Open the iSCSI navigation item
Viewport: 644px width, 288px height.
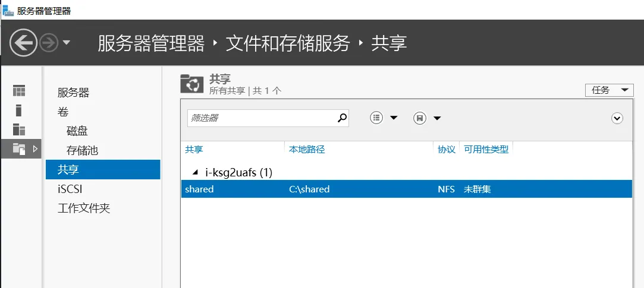[x=70, y=189]
